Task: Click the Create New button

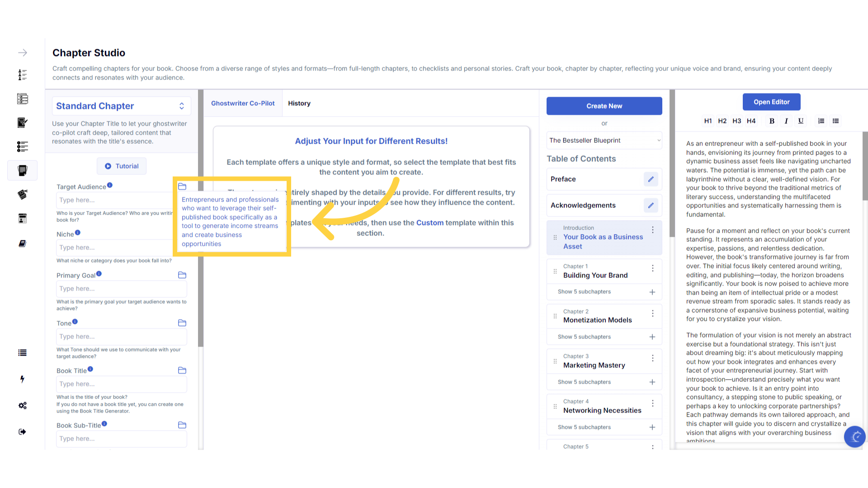Action: (x=604, y=106)
